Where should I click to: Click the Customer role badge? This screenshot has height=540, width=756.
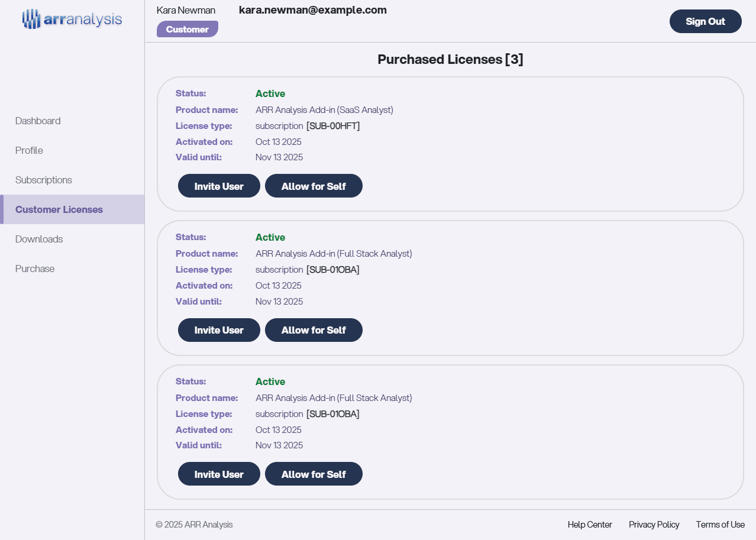click(187, 29)
